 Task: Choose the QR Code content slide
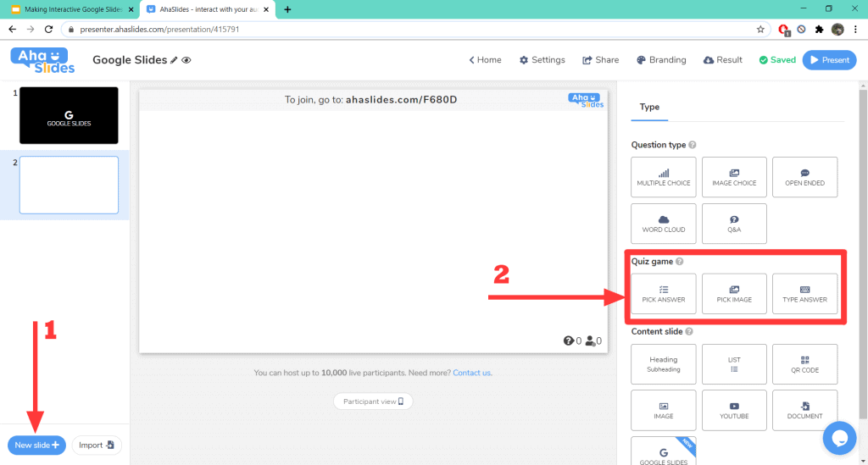tap(805, 364)
